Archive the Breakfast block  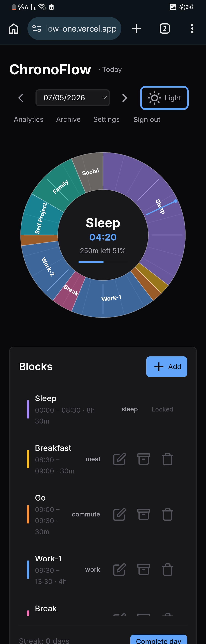pos(144,459)
